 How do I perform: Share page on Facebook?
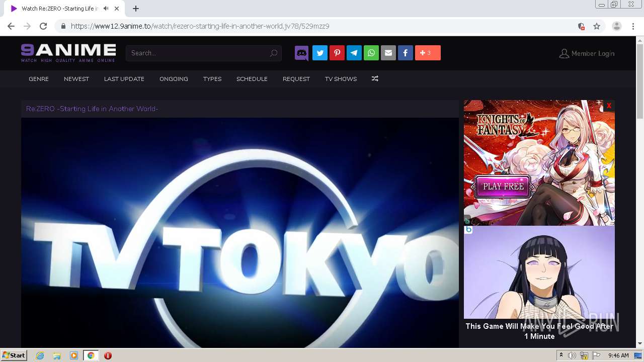point(406,53)
